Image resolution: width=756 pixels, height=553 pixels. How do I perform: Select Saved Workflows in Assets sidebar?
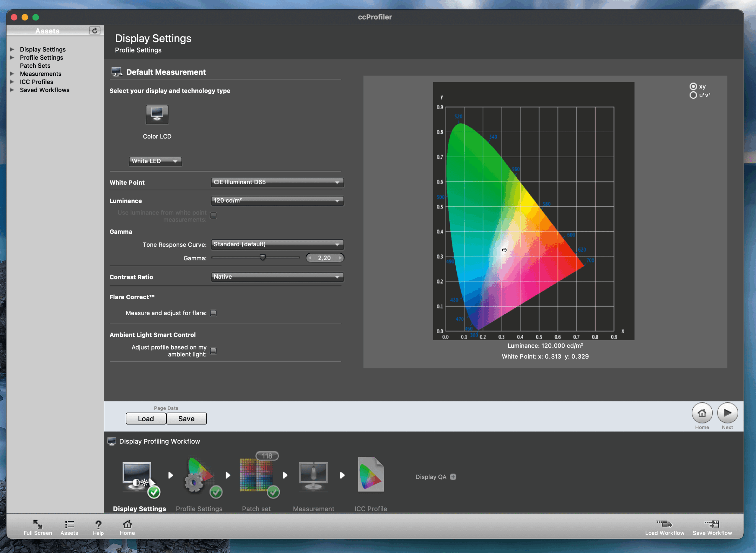click(45, 90)
